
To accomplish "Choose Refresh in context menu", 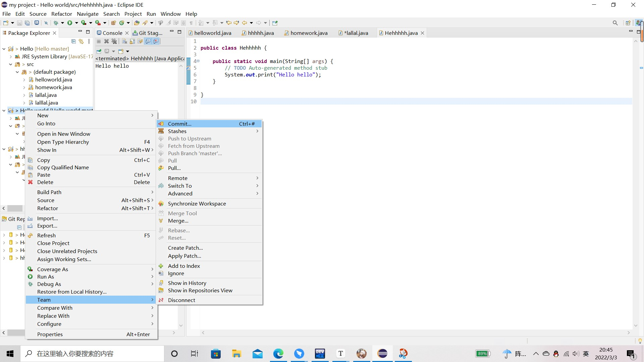I will pos(91,235).
